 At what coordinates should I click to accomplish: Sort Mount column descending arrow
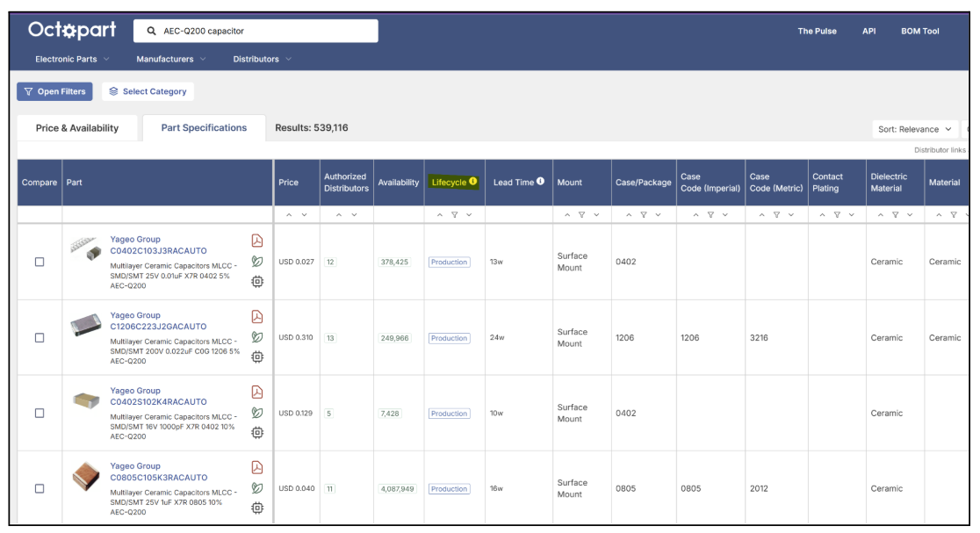[x=597, y=215]
